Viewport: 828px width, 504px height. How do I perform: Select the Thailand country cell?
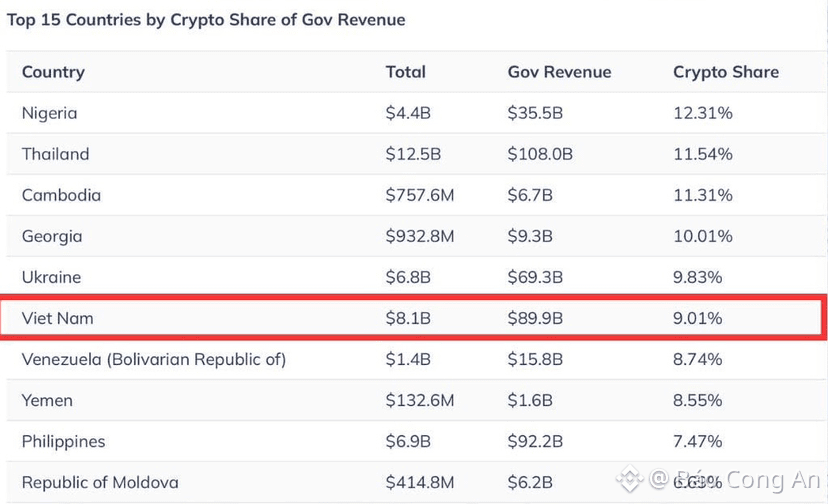click(55, 154)
